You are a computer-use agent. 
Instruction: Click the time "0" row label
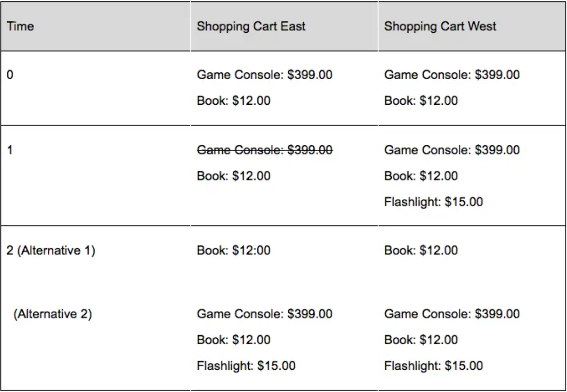pyautogui.click(x=10, y=75)
